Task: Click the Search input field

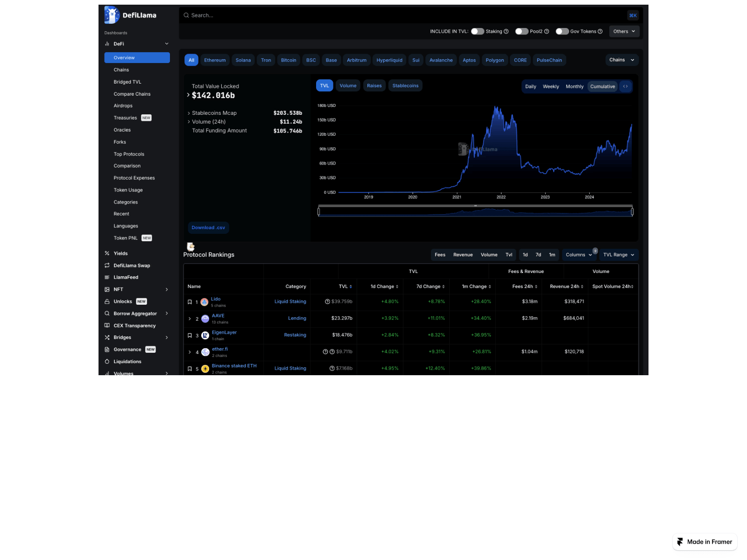Action: point(411,15)
